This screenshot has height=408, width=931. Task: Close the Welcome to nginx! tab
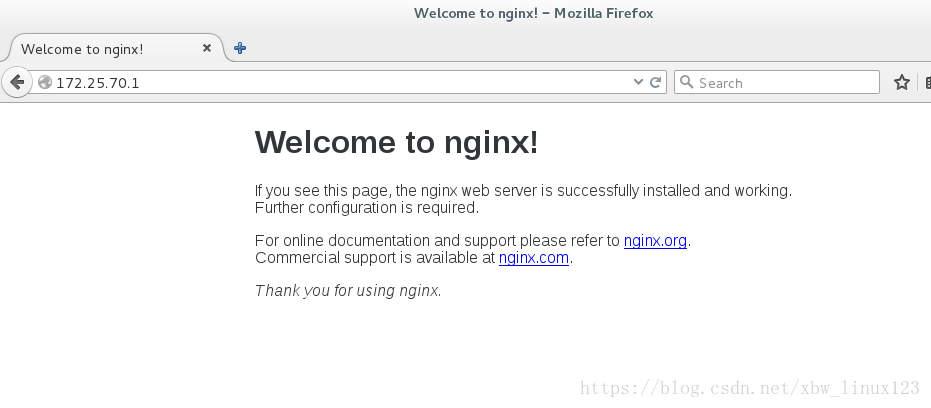tap(207, 48)
